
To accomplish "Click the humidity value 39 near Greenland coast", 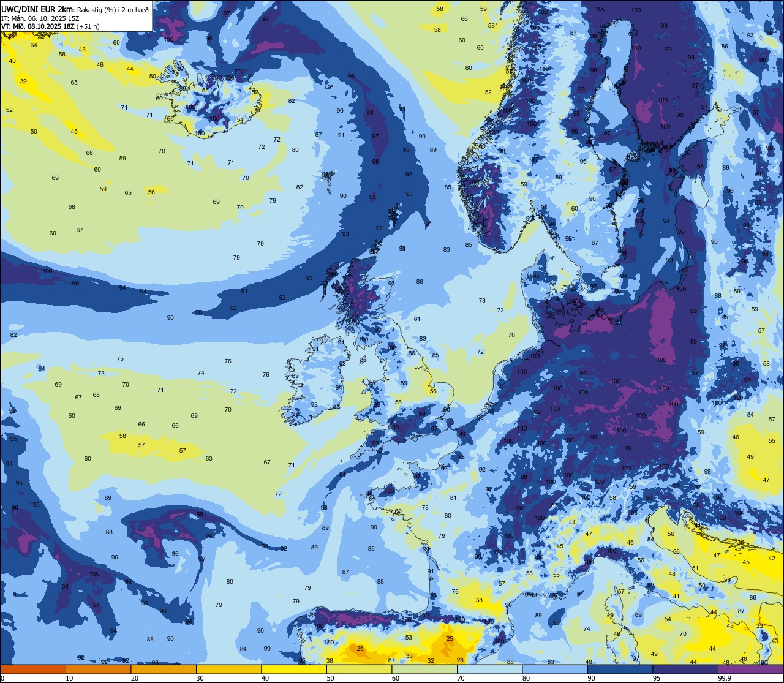I will [x=23, y=81].
